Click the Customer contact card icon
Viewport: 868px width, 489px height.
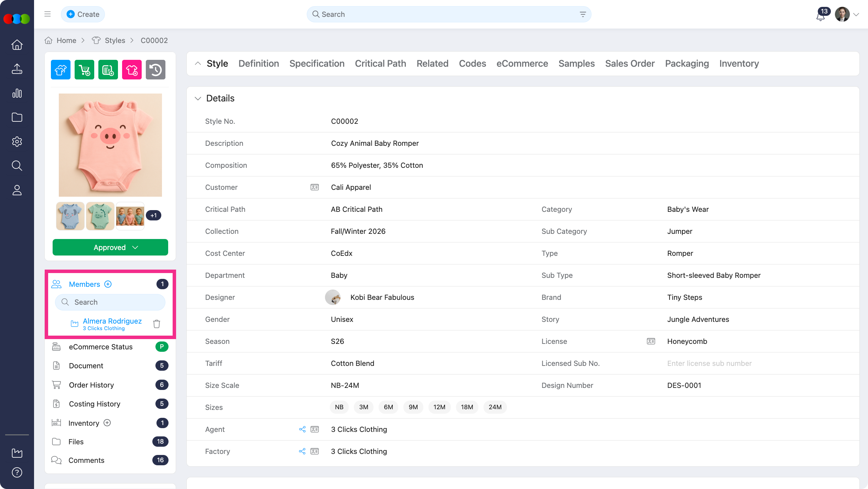(x=314, y=187)
